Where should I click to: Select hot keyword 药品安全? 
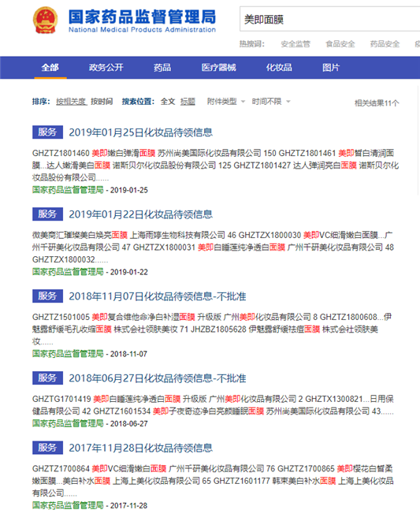coord(385,44)
